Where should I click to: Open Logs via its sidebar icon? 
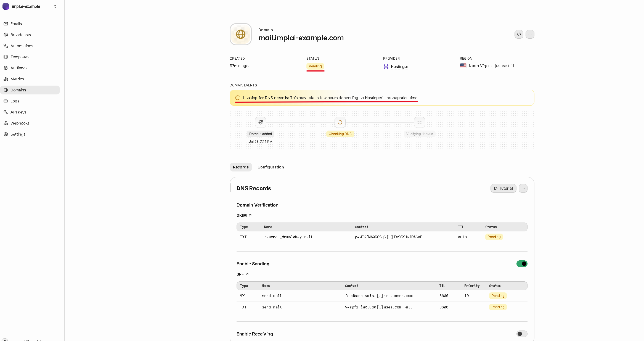click(x=6, y=101)
